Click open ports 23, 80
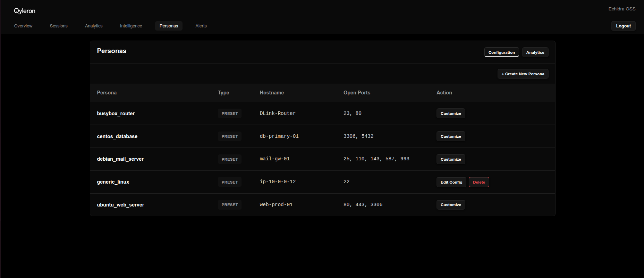This screenshot has width=644, height=278. 353,113
